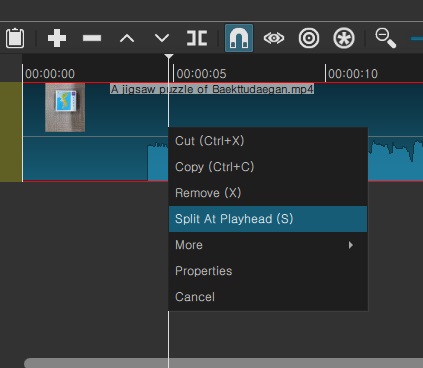The height and width of the screenshot is (368, 423).
Task: Click the 00:00:00 ruler mark
Action: coord(50,74)
